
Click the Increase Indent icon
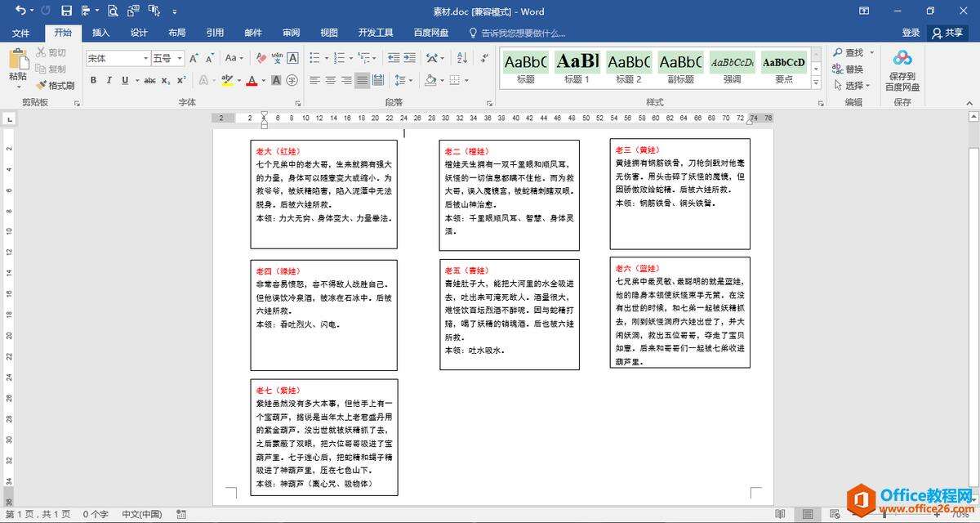pos(410,58)
